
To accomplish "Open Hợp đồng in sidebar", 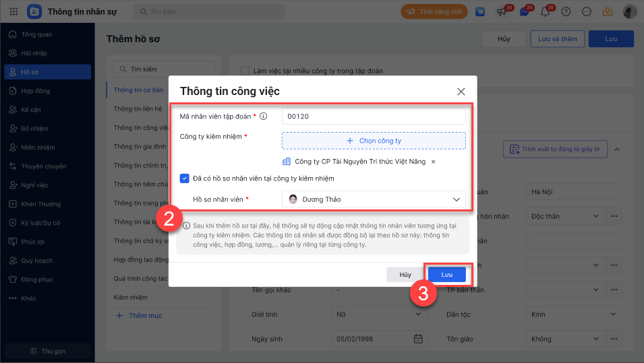I will pos(48,91).
